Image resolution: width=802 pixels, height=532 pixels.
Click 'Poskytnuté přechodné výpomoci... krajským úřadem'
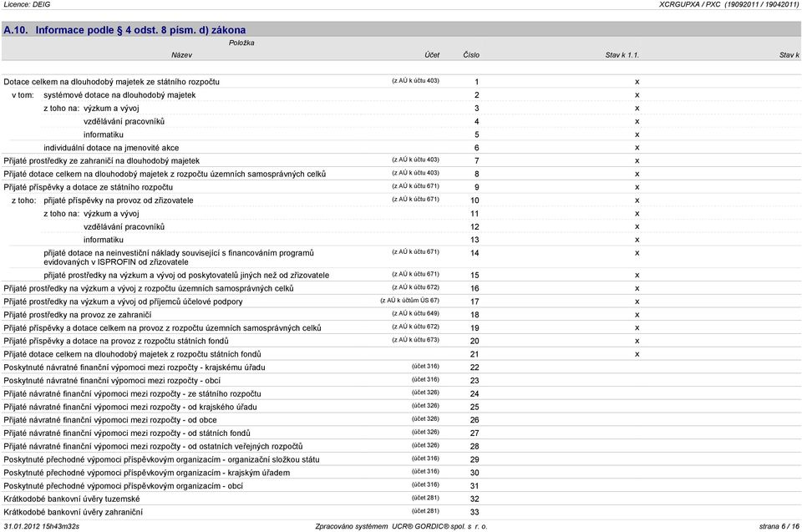[x=147, y=474]
